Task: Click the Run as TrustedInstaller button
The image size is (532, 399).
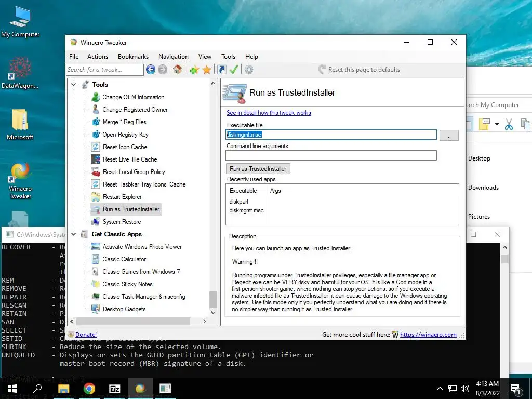Action: tap(258, 169)
